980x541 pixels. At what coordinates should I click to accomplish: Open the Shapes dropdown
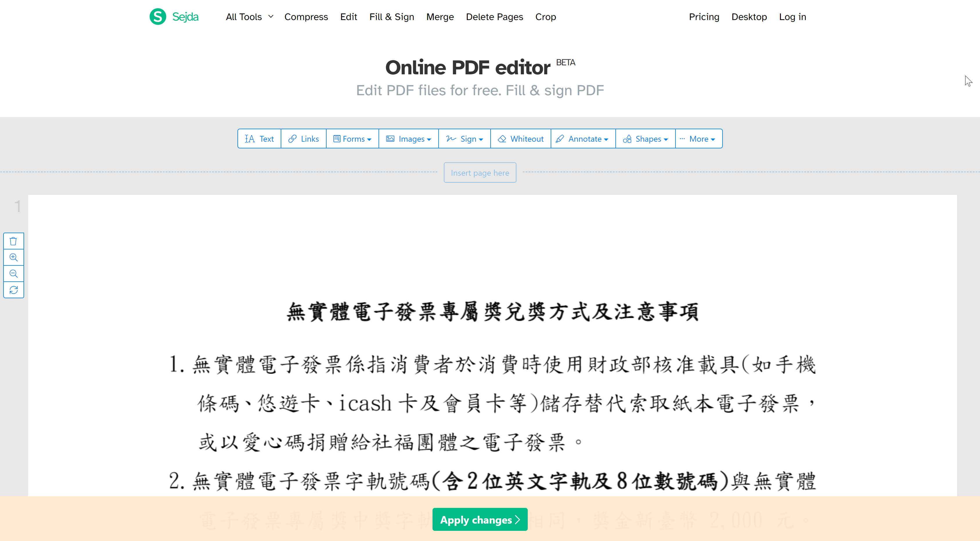(x=645, y=139)
